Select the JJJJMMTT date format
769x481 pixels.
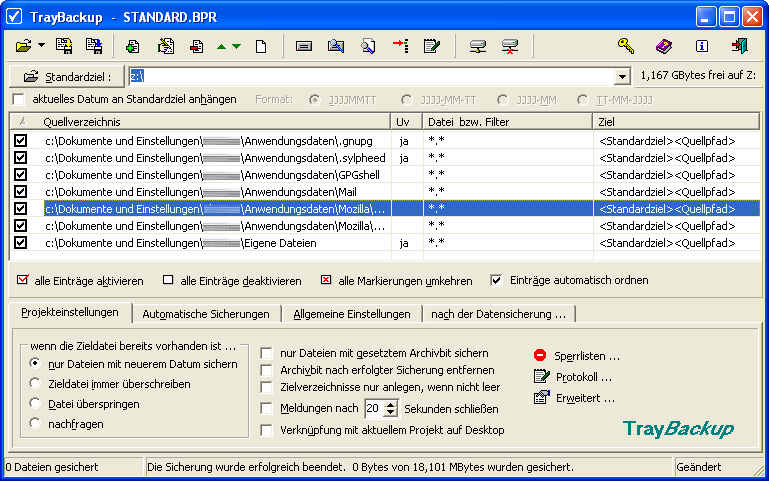point(314,100)
